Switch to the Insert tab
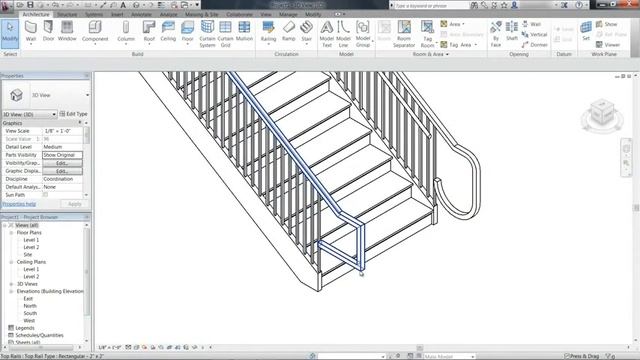The height and width of the screenshot is (360, 640). 117,14
